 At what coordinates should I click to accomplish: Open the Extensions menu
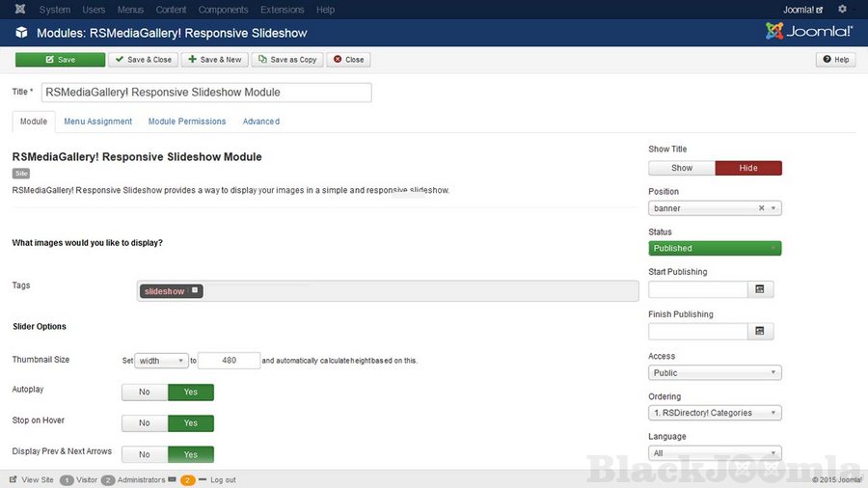(x=282, y=10)
